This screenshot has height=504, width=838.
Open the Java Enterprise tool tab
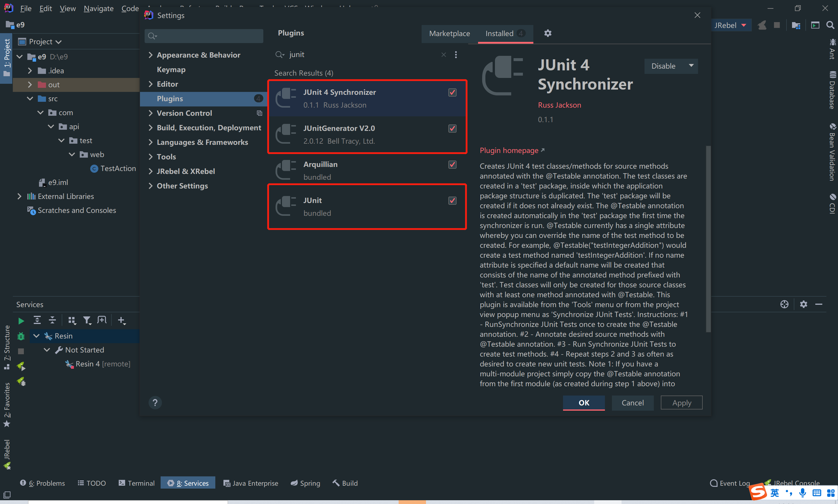(251, 483)
